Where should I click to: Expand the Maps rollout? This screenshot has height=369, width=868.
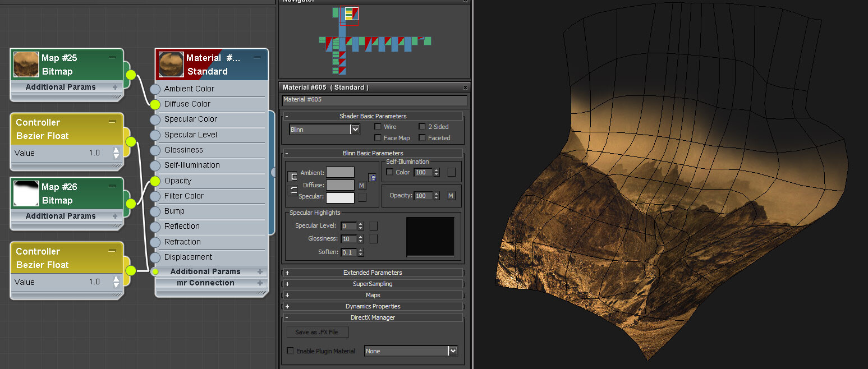coord(373,295)
